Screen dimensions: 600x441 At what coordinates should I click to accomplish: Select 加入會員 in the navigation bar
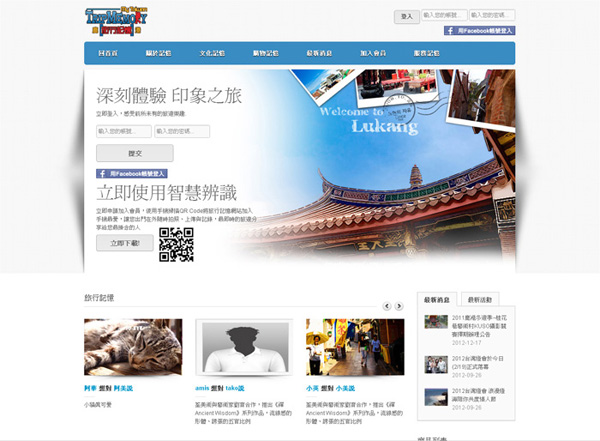[372, 53]
